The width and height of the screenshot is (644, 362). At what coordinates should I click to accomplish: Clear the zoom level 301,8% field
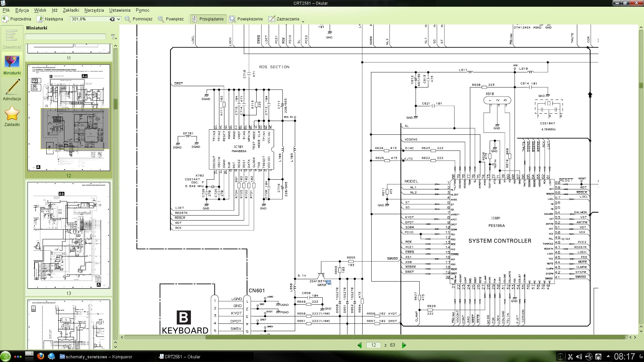click(x=112, y=19)
